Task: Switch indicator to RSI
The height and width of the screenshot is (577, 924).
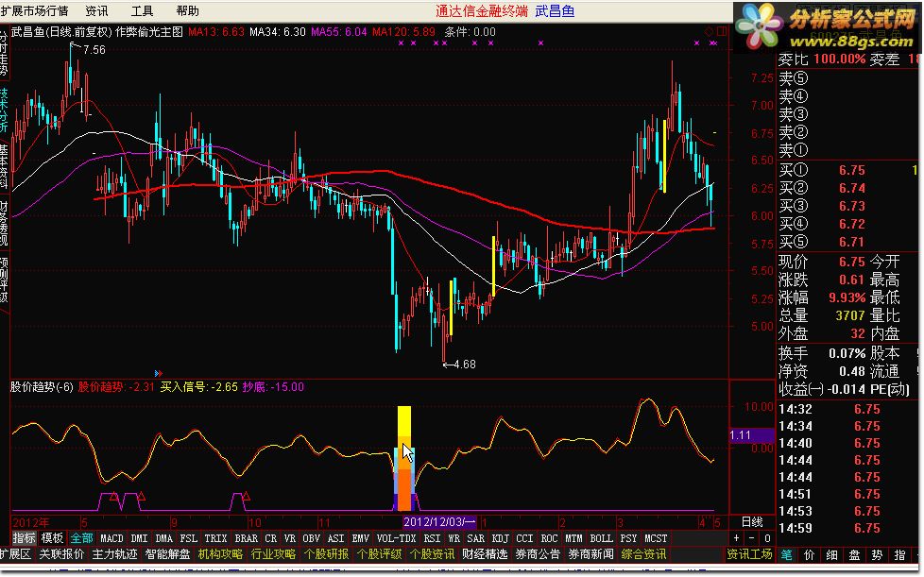Action: tap(432, 538)
